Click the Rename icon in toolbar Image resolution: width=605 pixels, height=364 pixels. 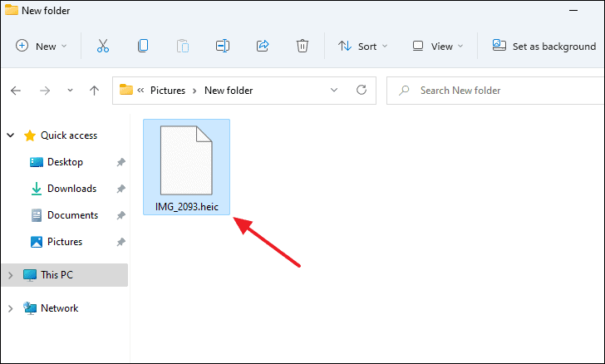[x=222, y=47]
